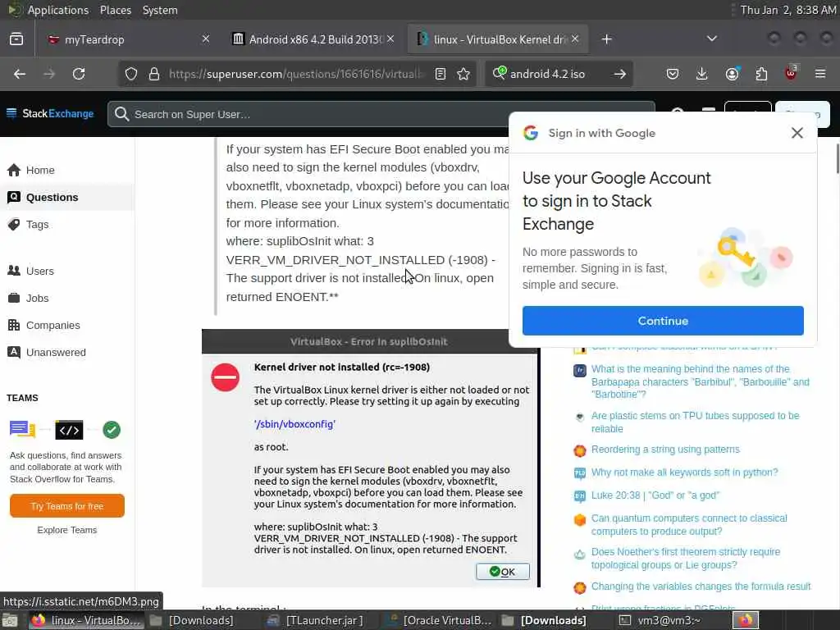Image resolution: width=840 pixels, height=630 pixels.
Task: Switch to linux - VirtualBo... taskbar window
Action: click(x=85, y=620)
